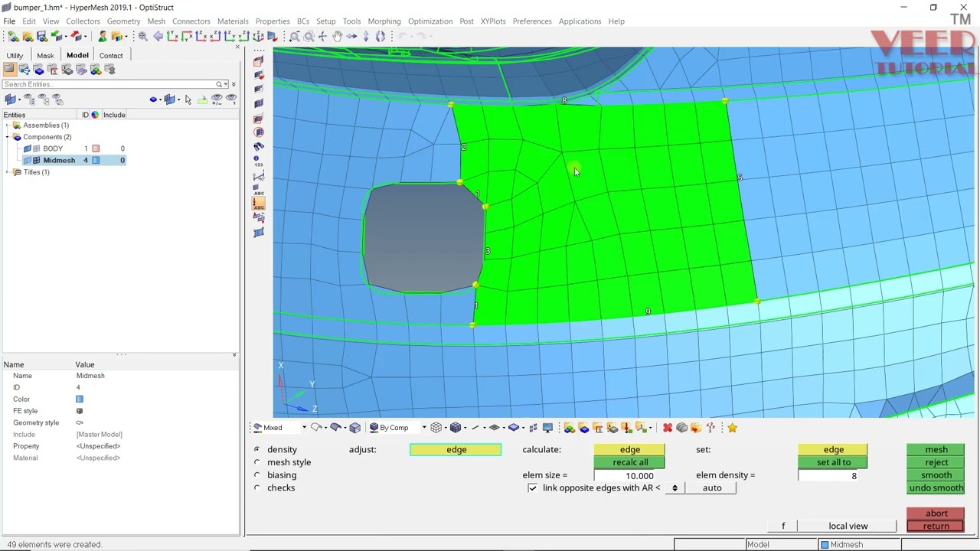Click the rotate view icon
Viewport: 980px width, 551px height.
tap(381, 36)
